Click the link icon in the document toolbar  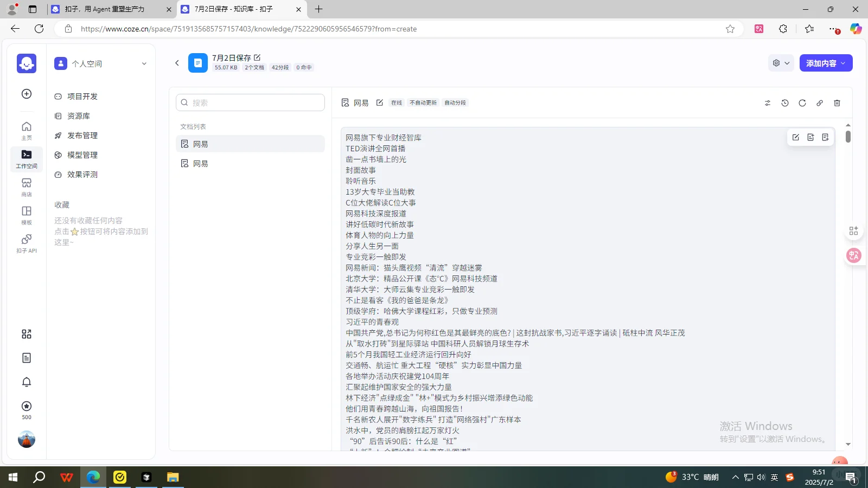click(x=820, y=103)
